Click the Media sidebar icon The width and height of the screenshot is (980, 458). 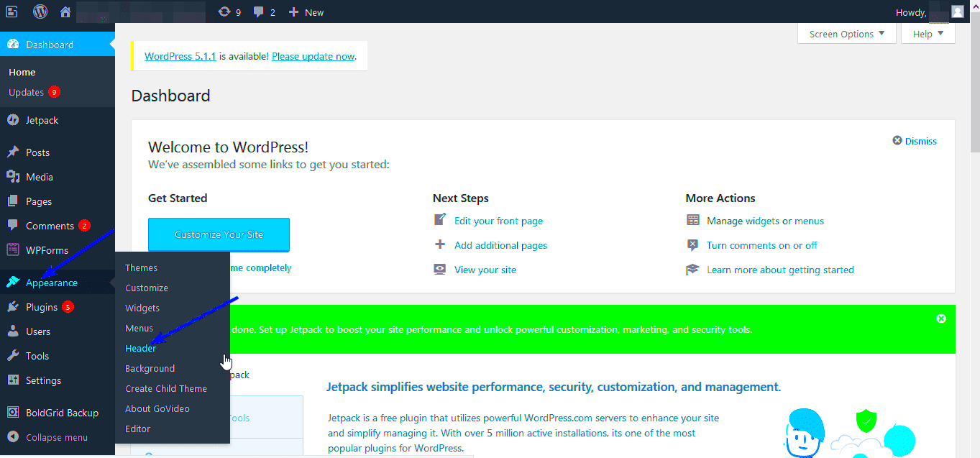(13, 176)
